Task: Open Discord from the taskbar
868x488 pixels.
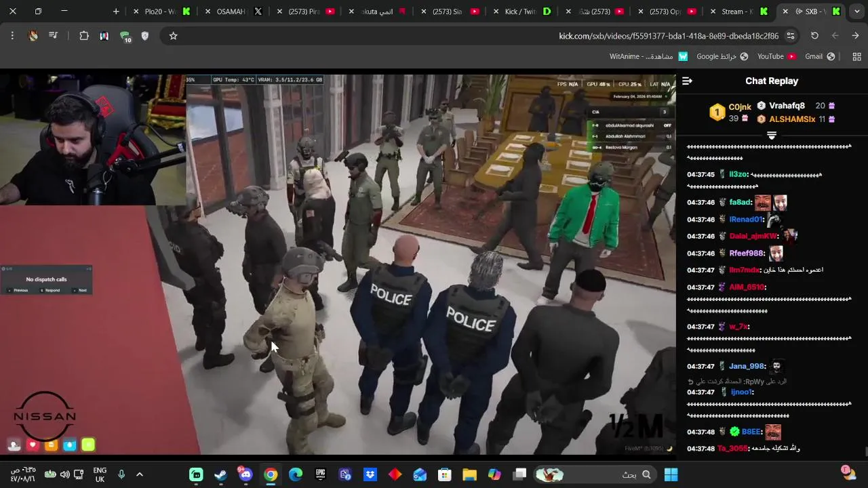Action: pos(245,474)
